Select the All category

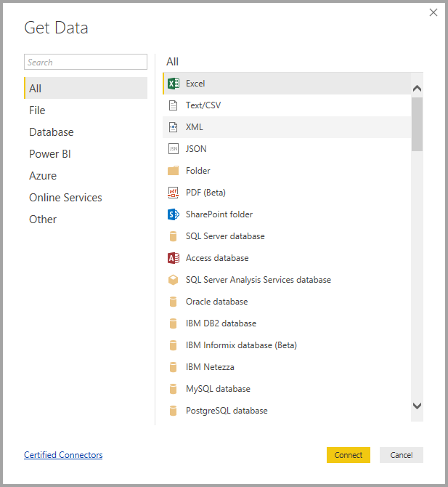pos(86,88)
